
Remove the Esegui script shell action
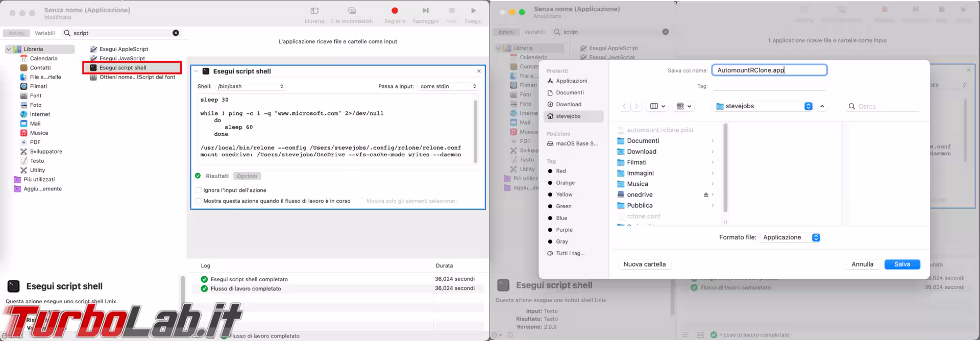(x=479, y=71)
